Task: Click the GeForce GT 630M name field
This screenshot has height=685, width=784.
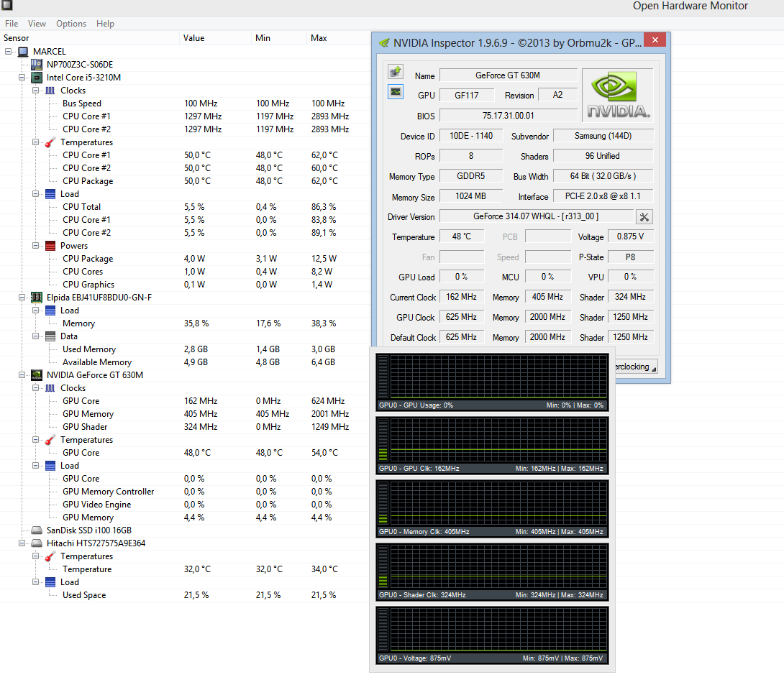Action: (508, 75)
